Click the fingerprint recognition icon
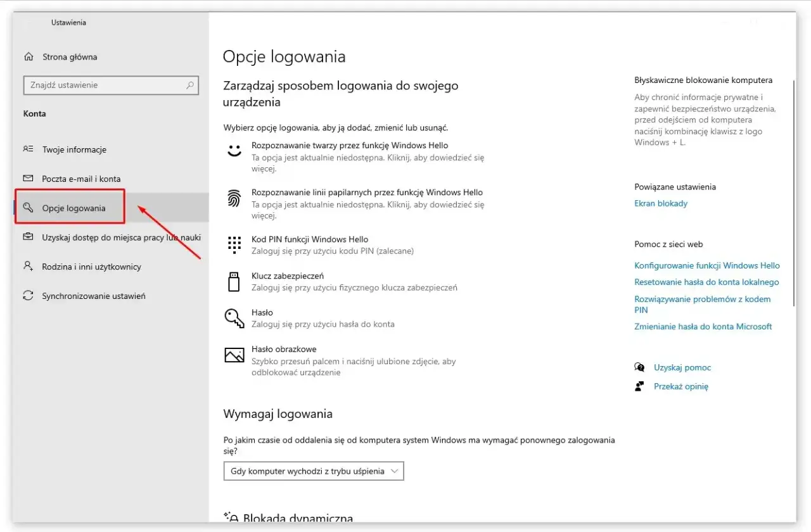 point(234,198)
